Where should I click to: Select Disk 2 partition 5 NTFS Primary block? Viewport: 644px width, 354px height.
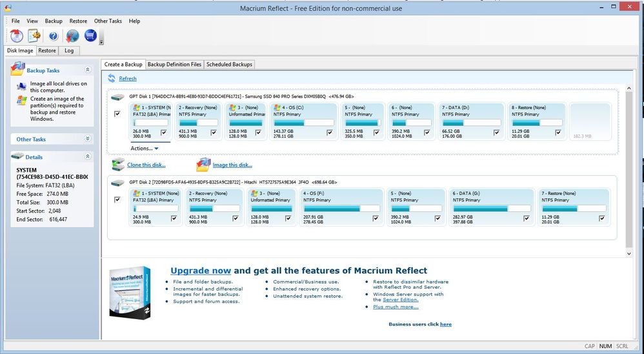416,207
